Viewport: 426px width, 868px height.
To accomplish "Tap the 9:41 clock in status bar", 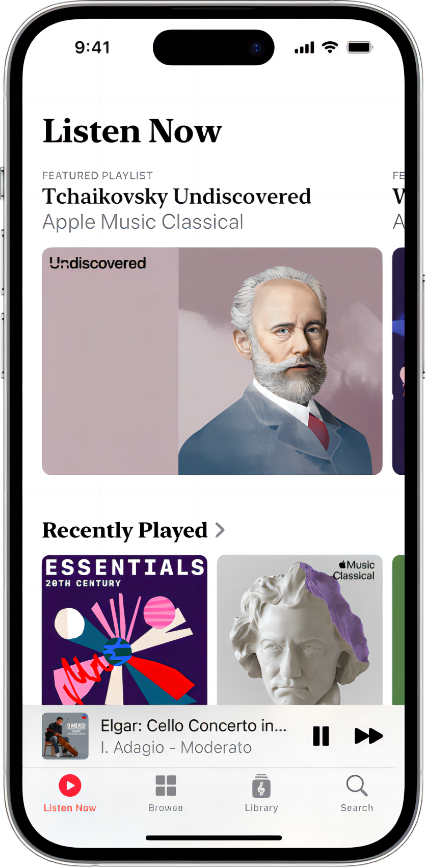I will click(x=92, y=47).
